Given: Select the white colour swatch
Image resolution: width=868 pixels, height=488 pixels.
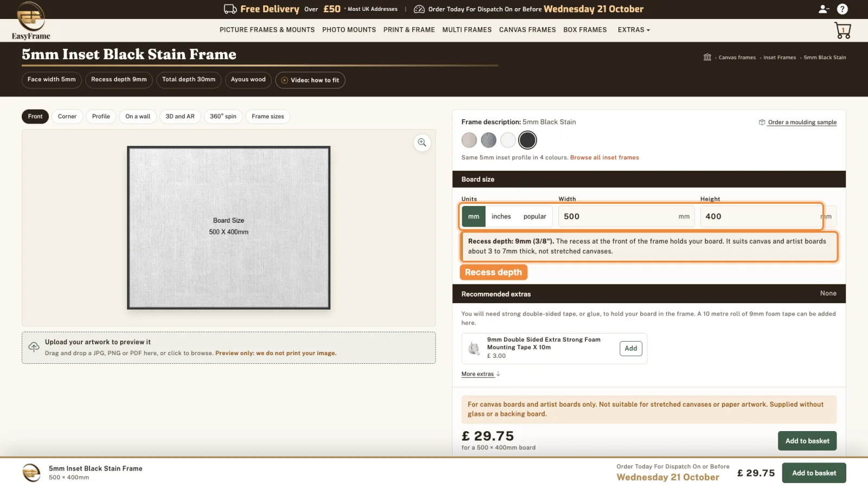Looking at the screenshot, I should point(508,140).
